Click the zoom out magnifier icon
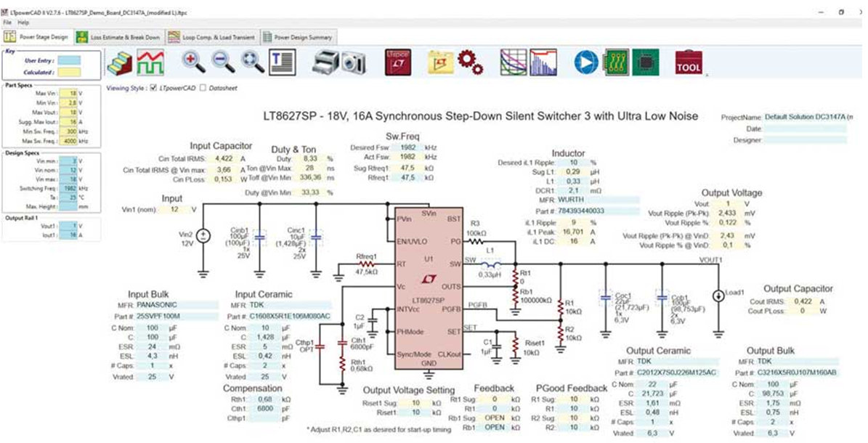 (x=223, y=62)
